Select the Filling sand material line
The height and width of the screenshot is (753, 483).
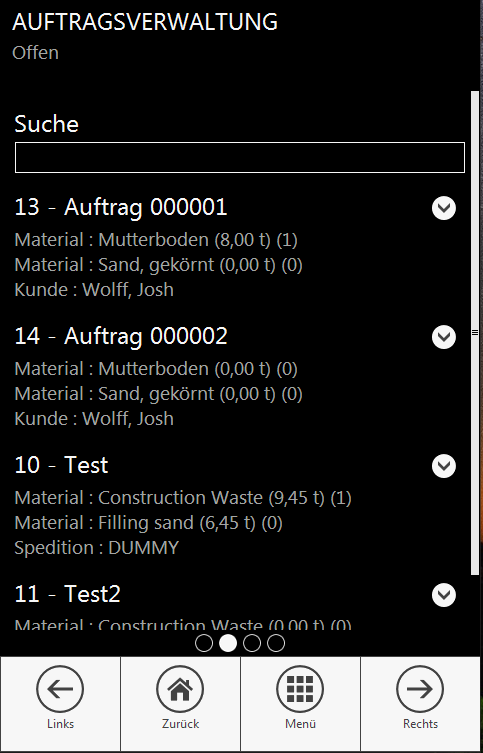tap(148, 522)
